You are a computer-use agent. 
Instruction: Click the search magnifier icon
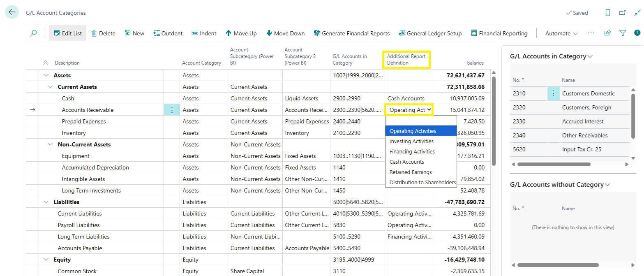click(x=33, y=33)
